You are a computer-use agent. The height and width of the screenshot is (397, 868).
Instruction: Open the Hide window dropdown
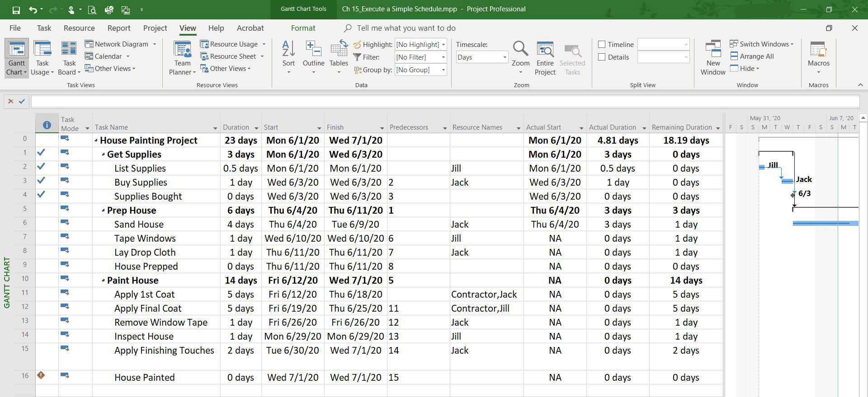point(745,69)
